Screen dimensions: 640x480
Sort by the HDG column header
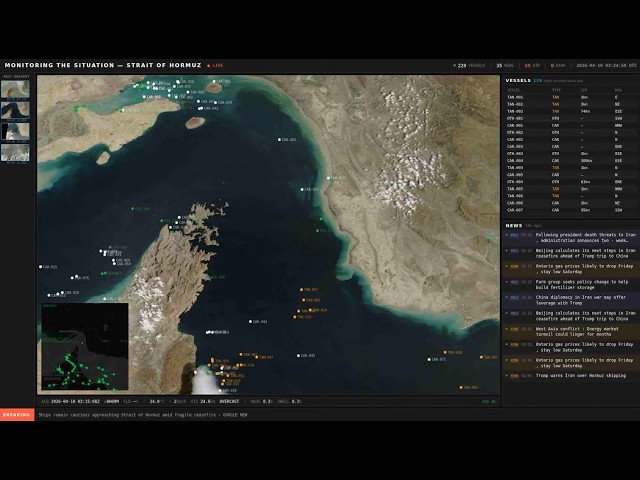point(618,90)
